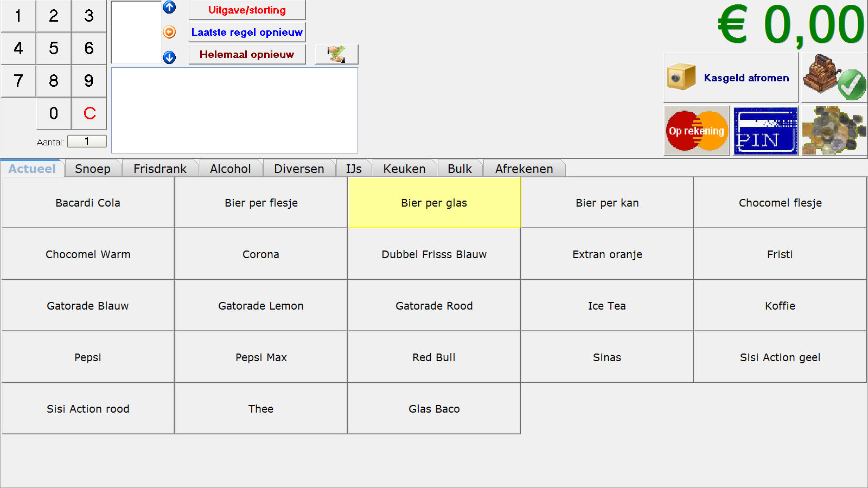
Task: Click Uitgave/storting button
Action: click(247, 10)
